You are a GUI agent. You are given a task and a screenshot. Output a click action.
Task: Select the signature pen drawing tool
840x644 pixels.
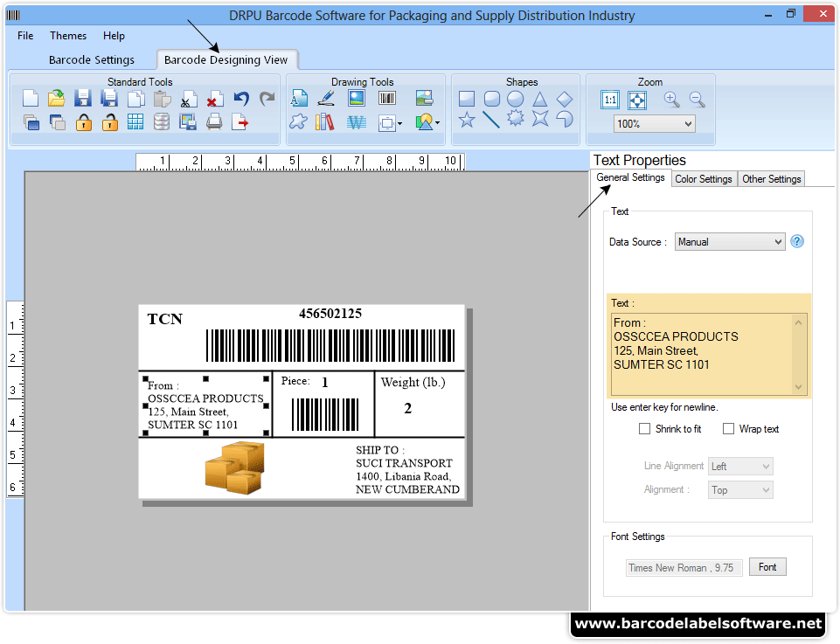pyautogui.click(x=326, y=99)
